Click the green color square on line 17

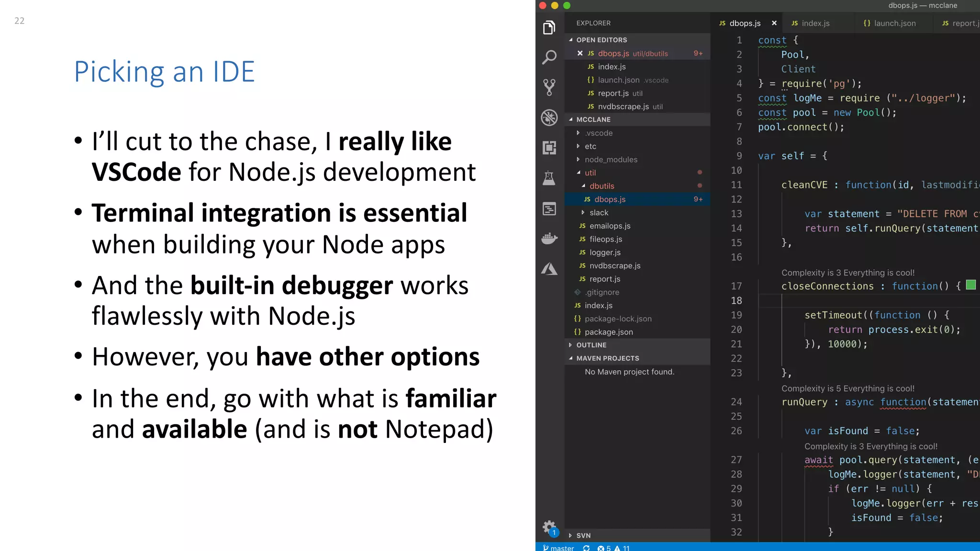coord(971,285)
